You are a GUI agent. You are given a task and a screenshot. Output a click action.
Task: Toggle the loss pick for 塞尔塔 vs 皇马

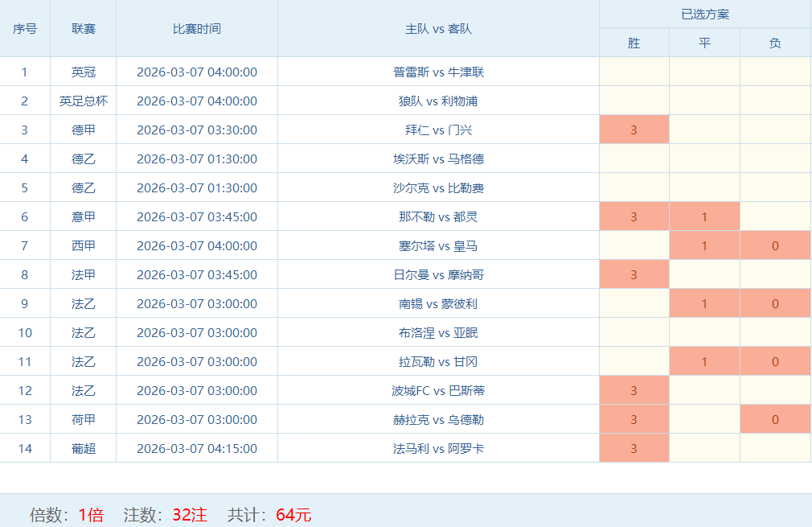775,245
